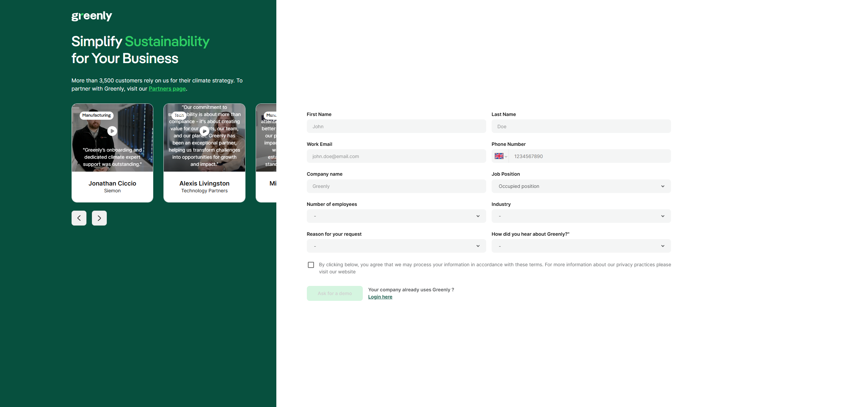The width and height of the screenshot is (868, 407).
Task: Focus the First Name field
Action: pyautogui.click(x=396, y=126)
